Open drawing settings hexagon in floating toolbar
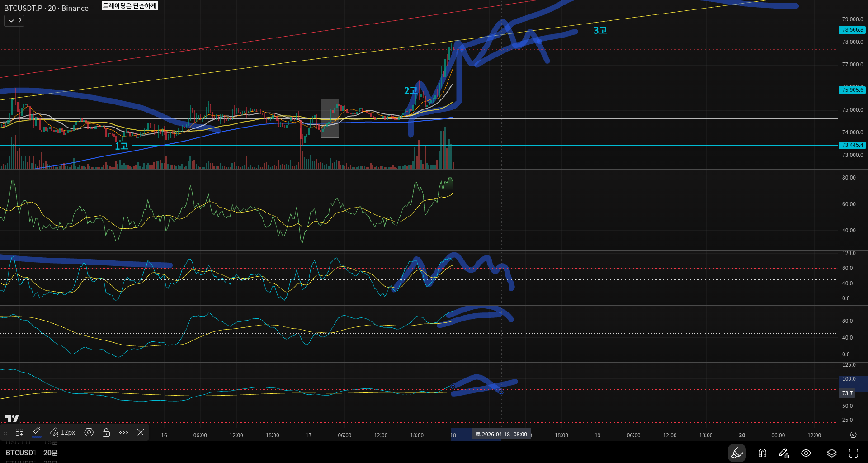This screenshot has width=868, height=463. [89, 432]
